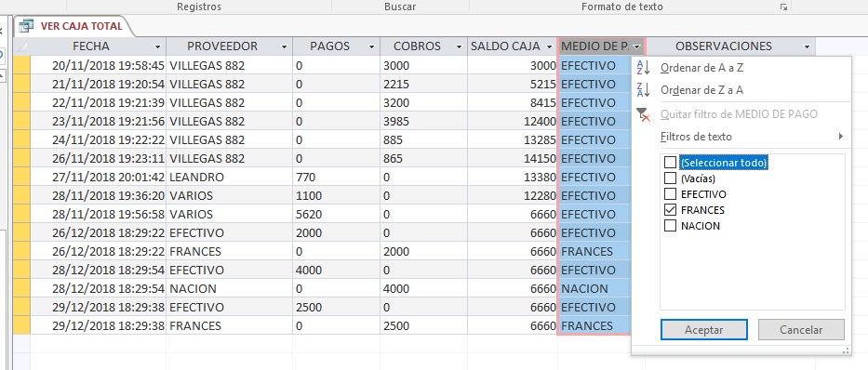Enable the NACION filter checkbox
The image size is (868, 370).
[x=670, y=226]
